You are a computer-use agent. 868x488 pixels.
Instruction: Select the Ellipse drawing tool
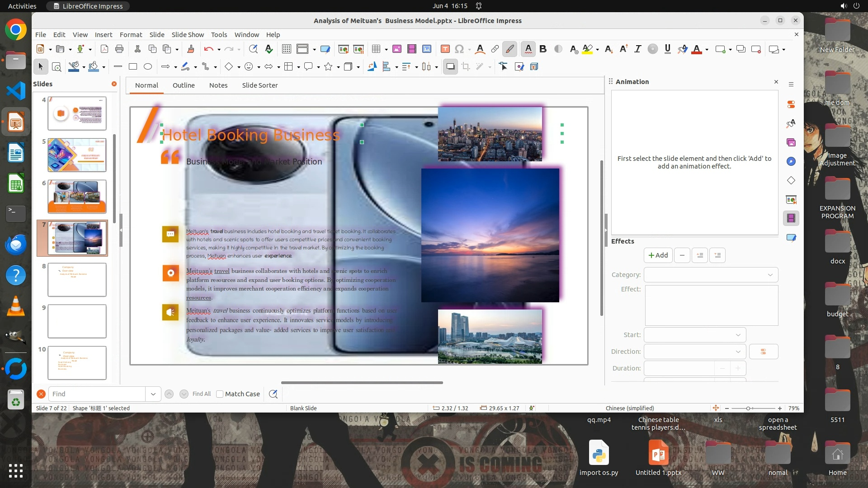(x=148, y=67)
